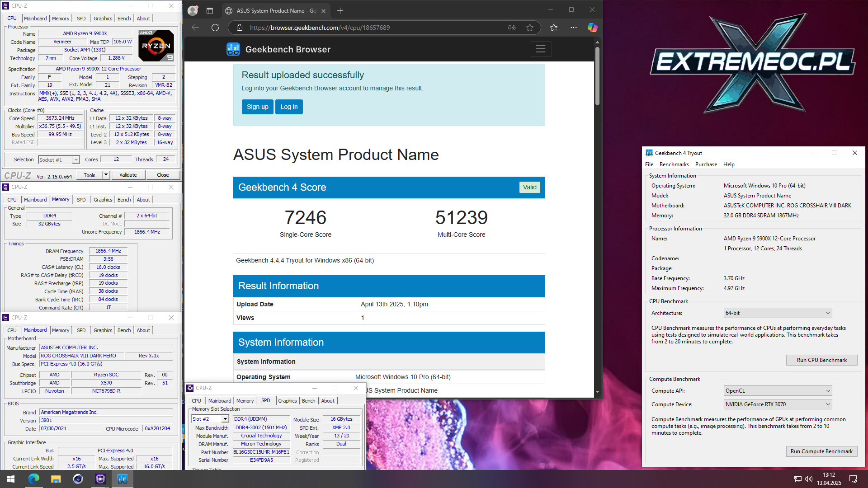Open the Compute API OpenCL dropdown
The image size is (868, 488).
[778, 391]
